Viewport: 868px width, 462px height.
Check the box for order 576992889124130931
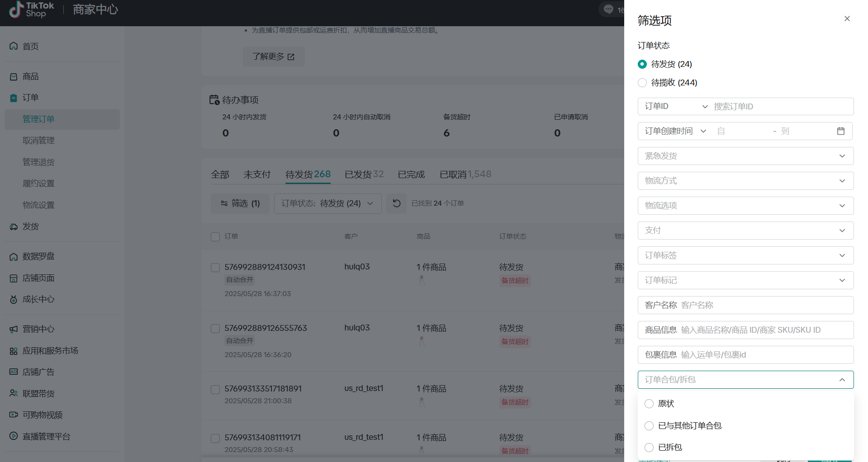point(215,268)
